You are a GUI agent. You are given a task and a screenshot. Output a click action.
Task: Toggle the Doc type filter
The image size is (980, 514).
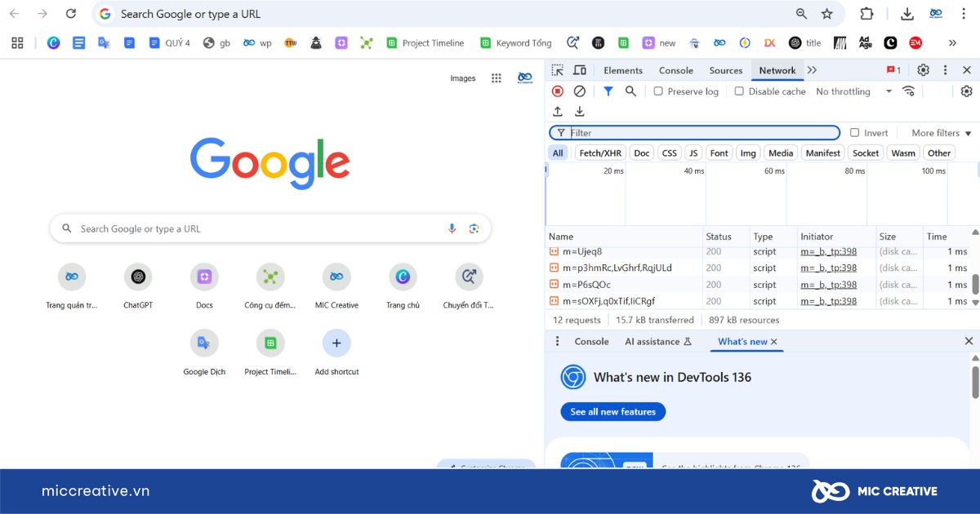click(642, 153)
